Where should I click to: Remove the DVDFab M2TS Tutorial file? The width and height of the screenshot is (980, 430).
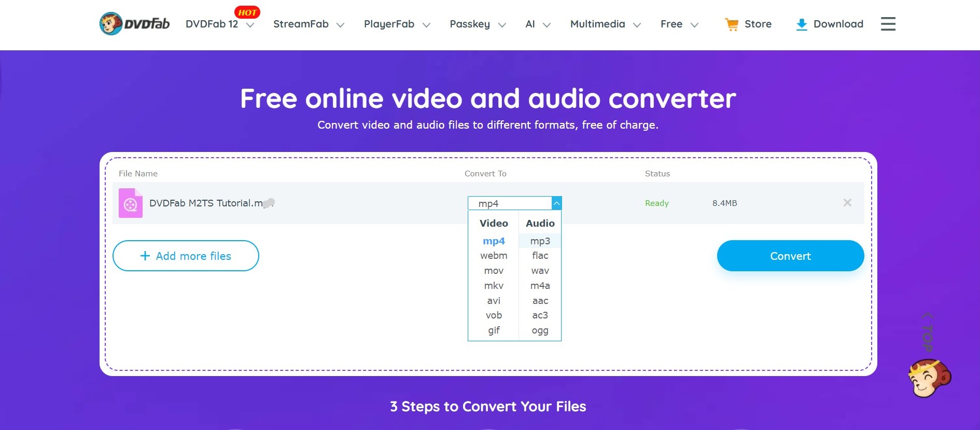pyautogui.click(x=847, y=203)
